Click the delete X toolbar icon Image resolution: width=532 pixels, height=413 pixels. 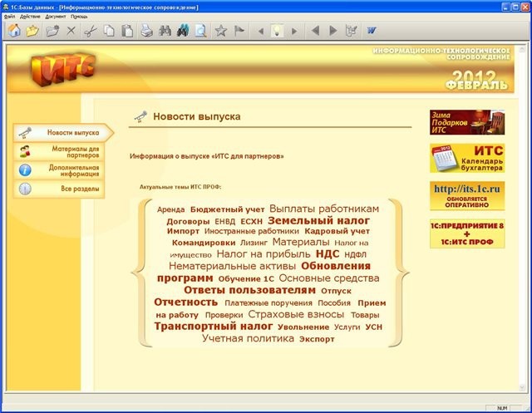71,31
